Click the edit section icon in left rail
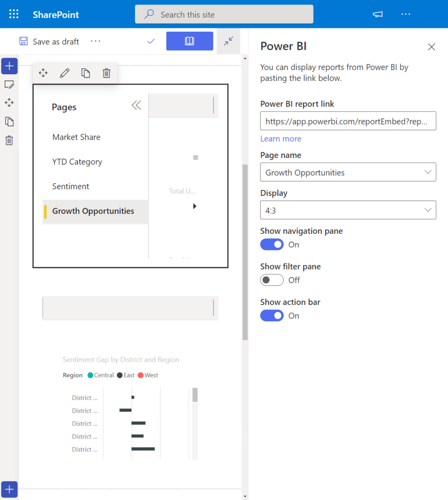This screenshot has height=500, width=448. click(x=9, y=85)
